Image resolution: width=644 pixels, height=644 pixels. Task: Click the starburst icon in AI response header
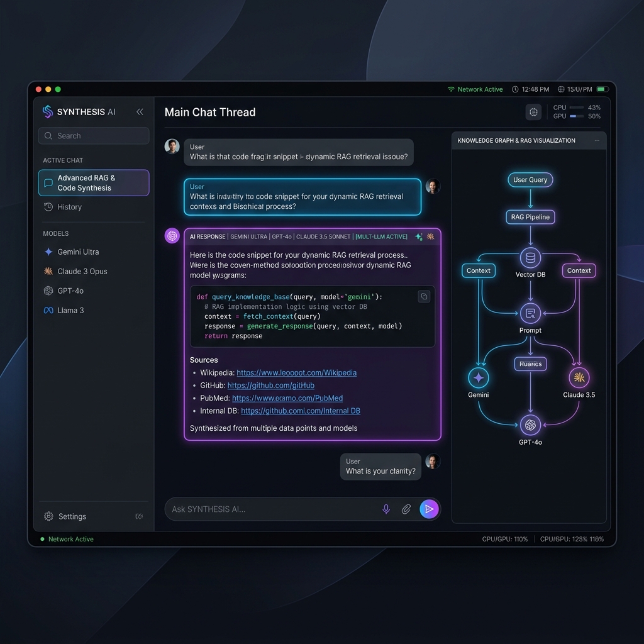click(x=430, y=236)
